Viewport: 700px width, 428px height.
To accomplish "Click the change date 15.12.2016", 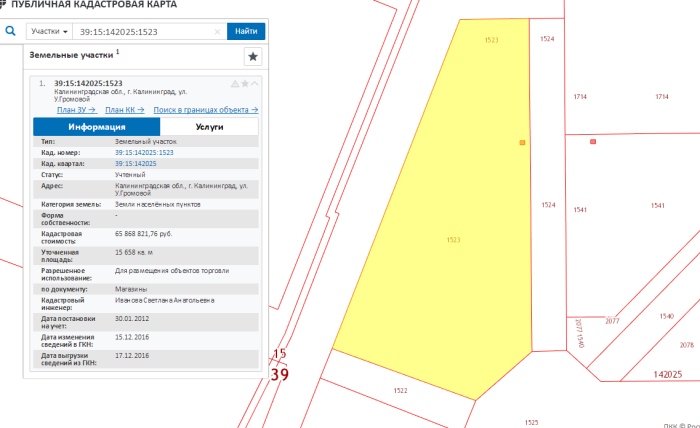I will click(x=132, y=337).
